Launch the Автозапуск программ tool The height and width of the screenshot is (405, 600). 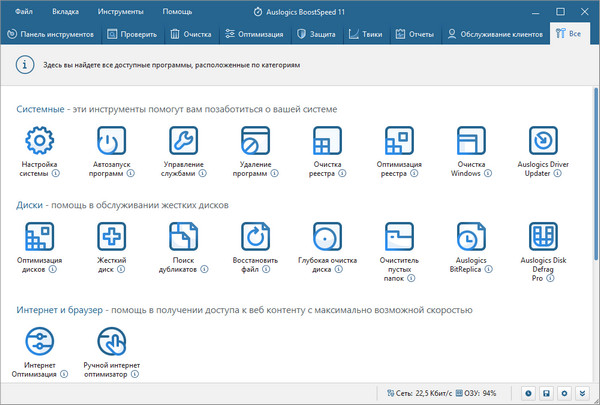pyautogui.click(x=112, y=140)
